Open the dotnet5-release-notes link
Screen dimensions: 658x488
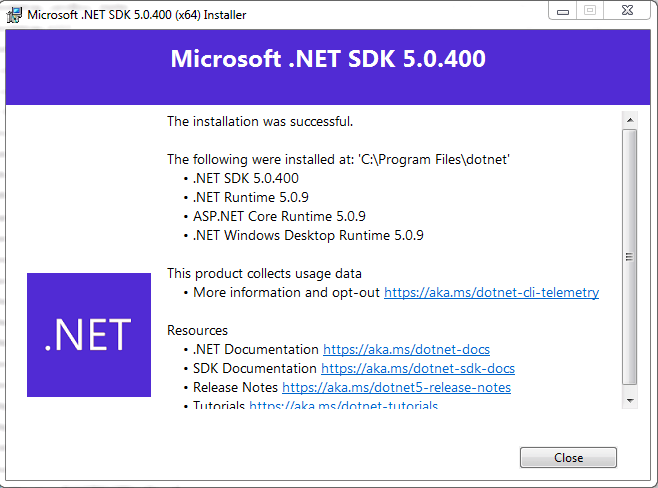(397, 387)
